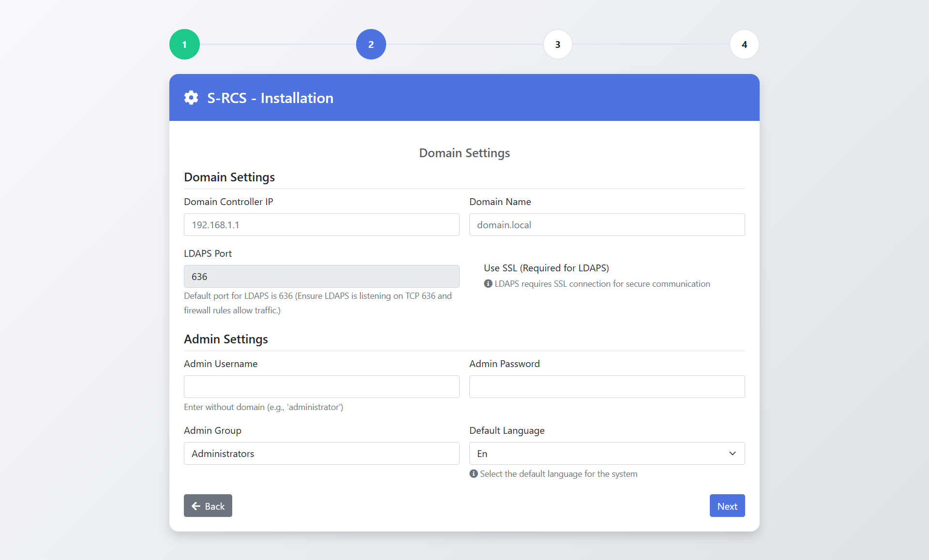
Task: Click the left arrow icon on Back
Action: click(x=196, y=506)
